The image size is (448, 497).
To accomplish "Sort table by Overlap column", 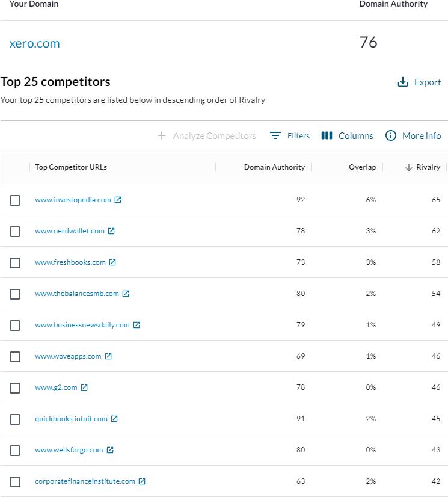I will [x=362, y=167].
